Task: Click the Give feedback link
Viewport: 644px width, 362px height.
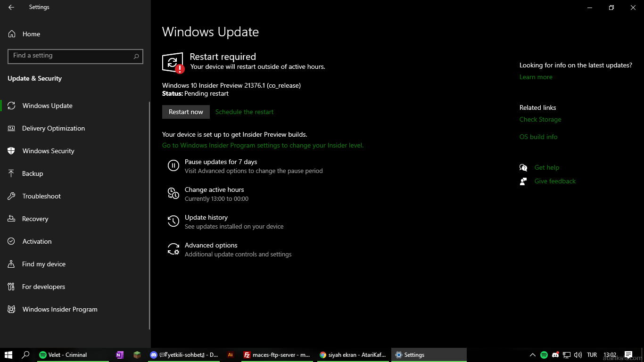Action: [555, 181]
